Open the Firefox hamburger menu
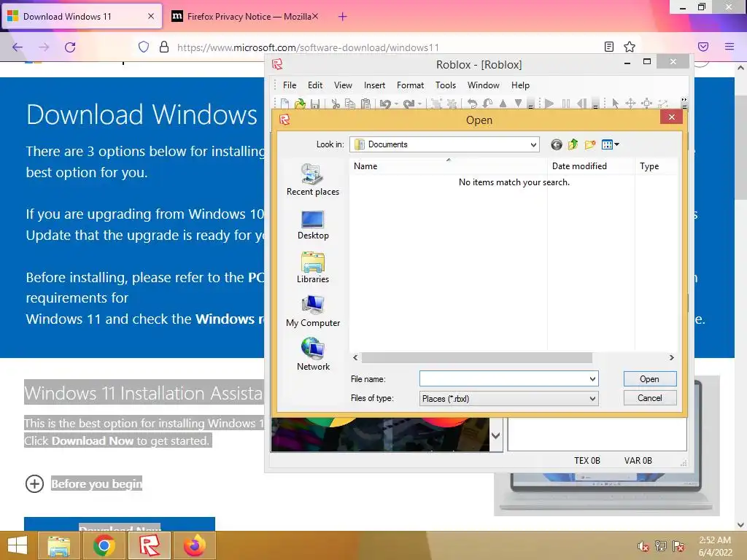 729,47
